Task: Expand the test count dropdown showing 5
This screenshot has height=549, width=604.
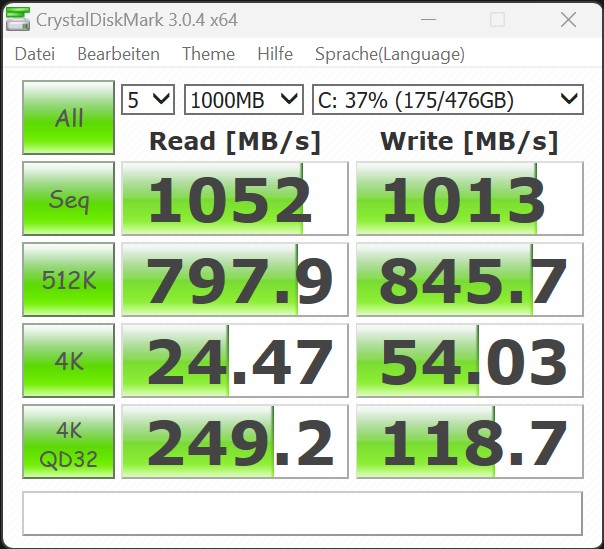Action: pyautogui.click(x=148, y=99)
